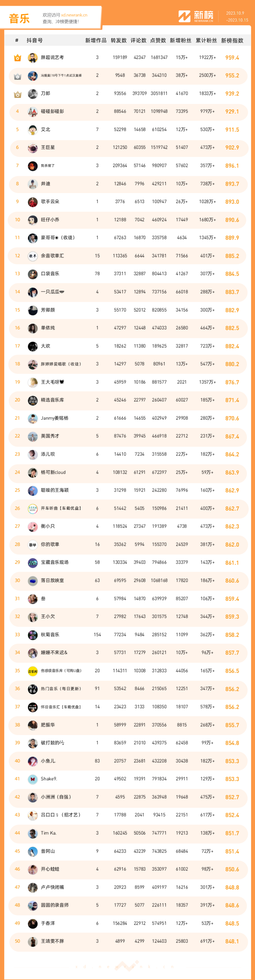The width and height of the screenshot is (255, 980).
Task: Click the silver crown second-place icon
Action: (17, 76)
